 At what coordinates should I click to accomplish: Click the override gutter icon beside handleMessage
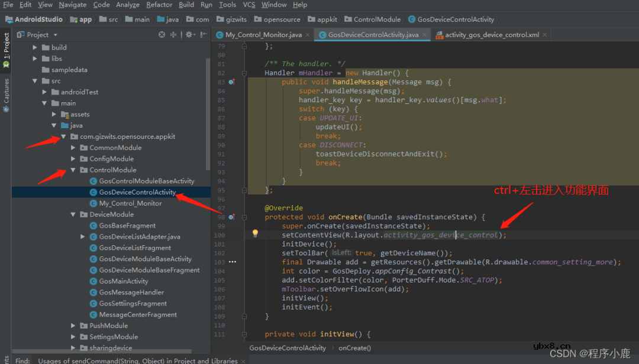point(231,82)
